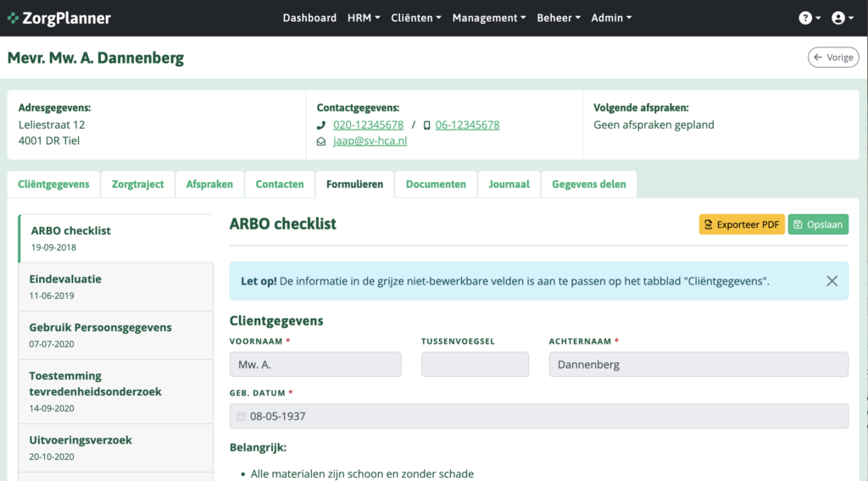Expand the Admin dropdown menu
Screen dimensions: 868x481
tap(610, 18)
